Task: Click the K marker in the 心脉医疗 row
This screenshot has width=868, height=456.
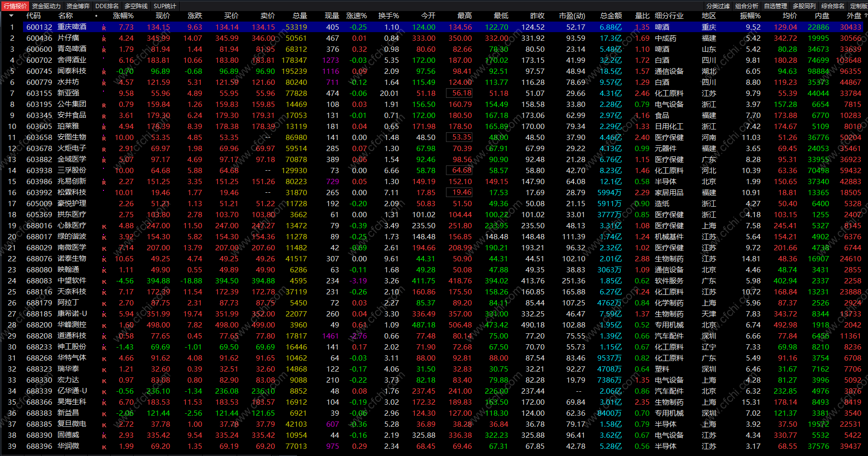Action: [x=104, y=226]
